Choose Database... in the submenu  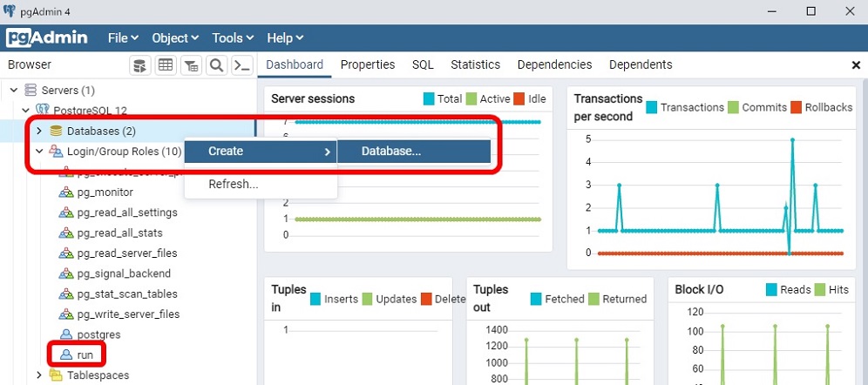413,151
